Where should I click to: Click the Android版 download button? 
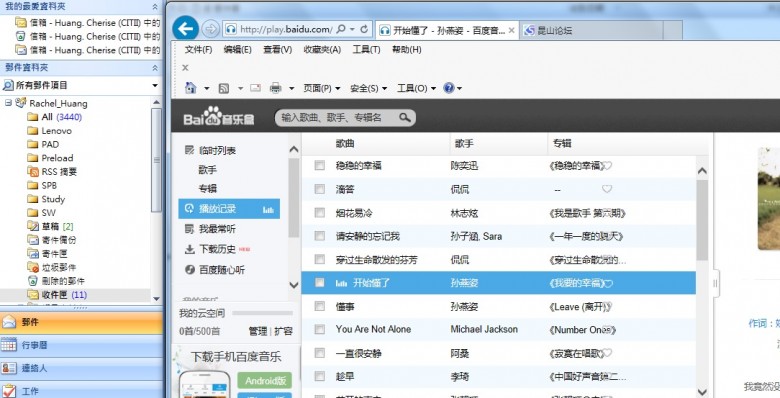click(x=265, y=381)
